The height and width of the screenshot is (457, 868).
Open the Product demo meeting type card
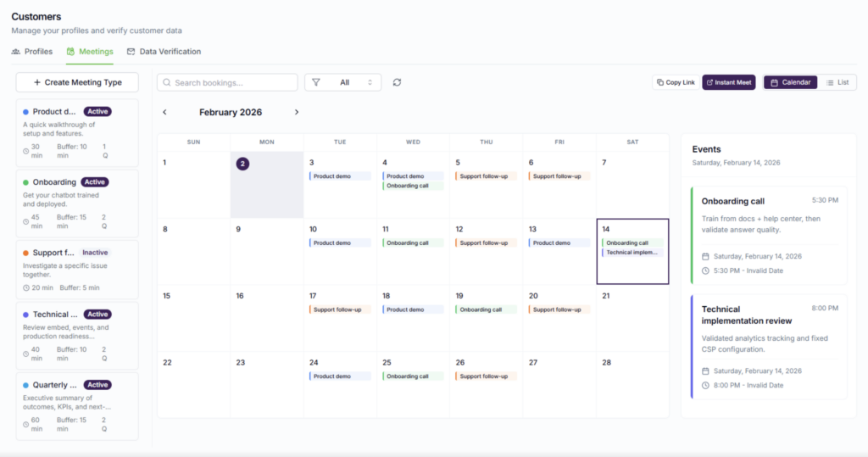click(77, 133)
